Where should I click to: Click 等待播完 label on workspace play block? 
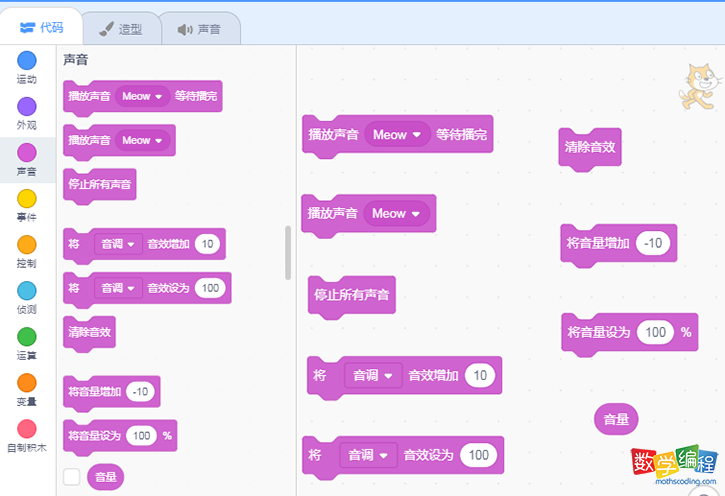tap(461, 135)
